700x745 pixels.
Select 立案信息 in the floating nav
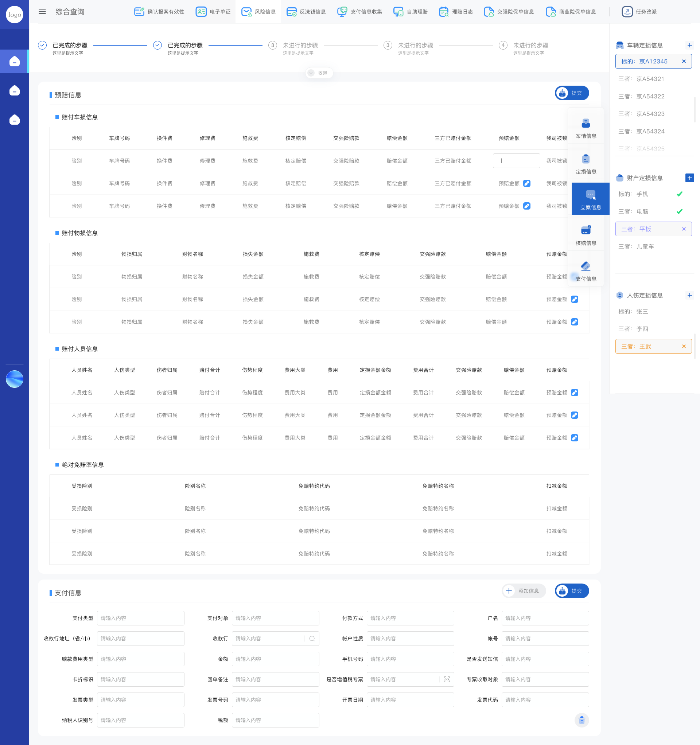(591, 199)
